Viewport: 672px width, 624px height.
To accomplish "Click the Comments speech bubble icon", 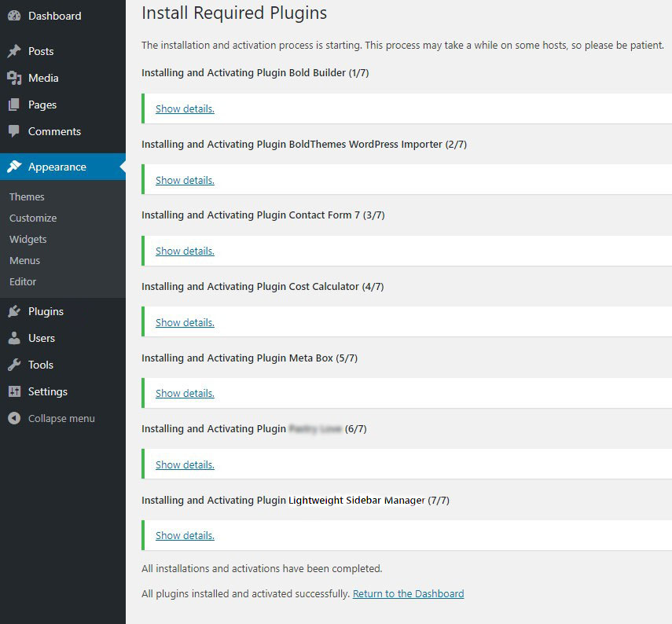I will click(x=14, y=131).
